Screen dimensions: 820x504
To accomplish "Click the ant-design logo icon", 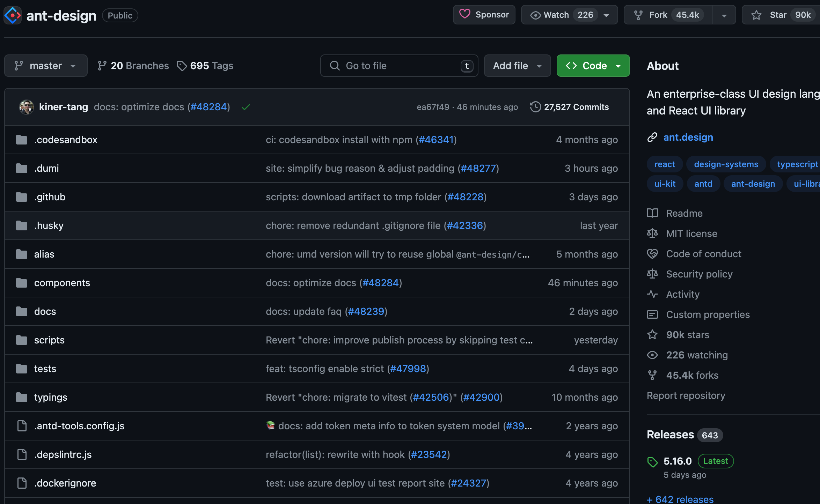I will click(13, 15).
